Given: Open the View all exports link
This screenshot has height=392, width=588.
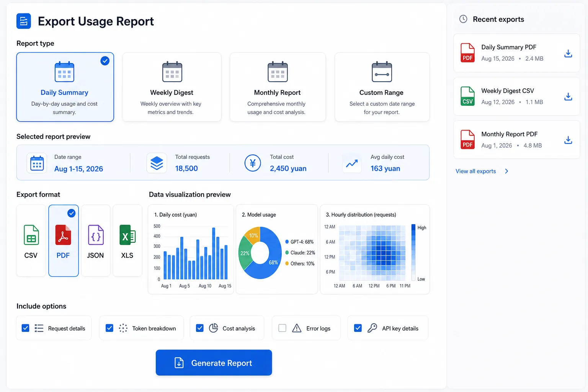Looking at the screenshot, I should coord(475,171).
